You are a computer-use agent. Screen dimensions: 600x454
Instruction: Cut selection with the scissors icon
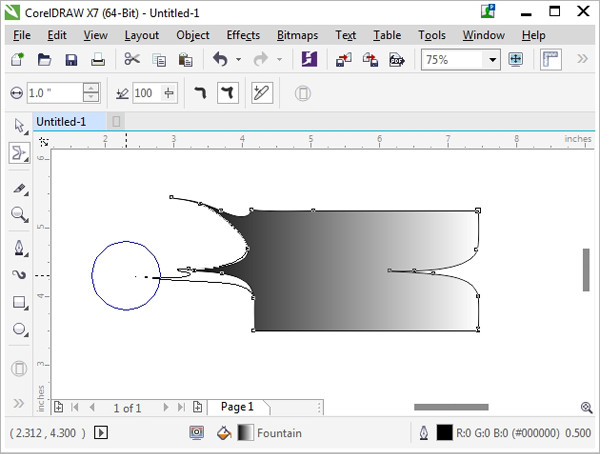[x=132, y=59]
